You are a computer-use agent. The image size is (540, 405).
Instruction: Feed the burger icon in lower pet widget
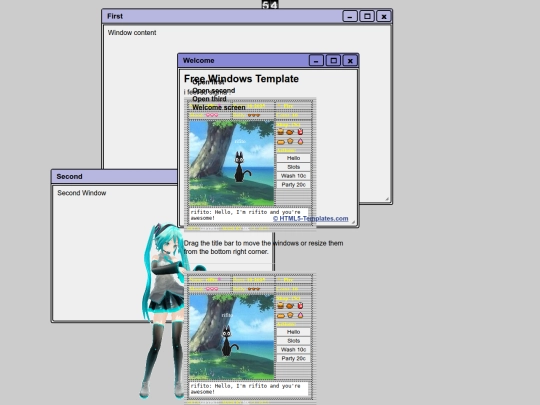coord(281,305)
